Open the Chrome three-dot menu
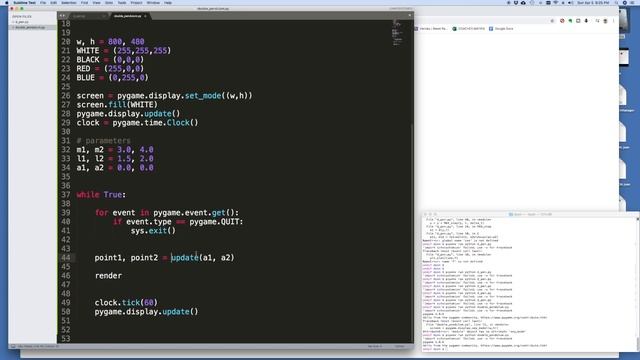The width and height of the screenshot is (640, 360). pos(613,21)
